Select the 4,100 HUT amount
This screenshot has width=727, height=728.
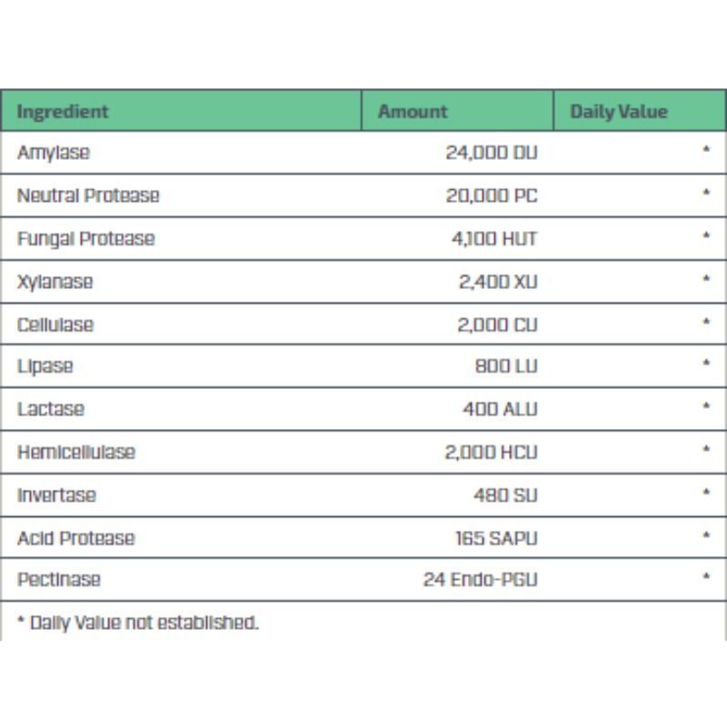494,239
